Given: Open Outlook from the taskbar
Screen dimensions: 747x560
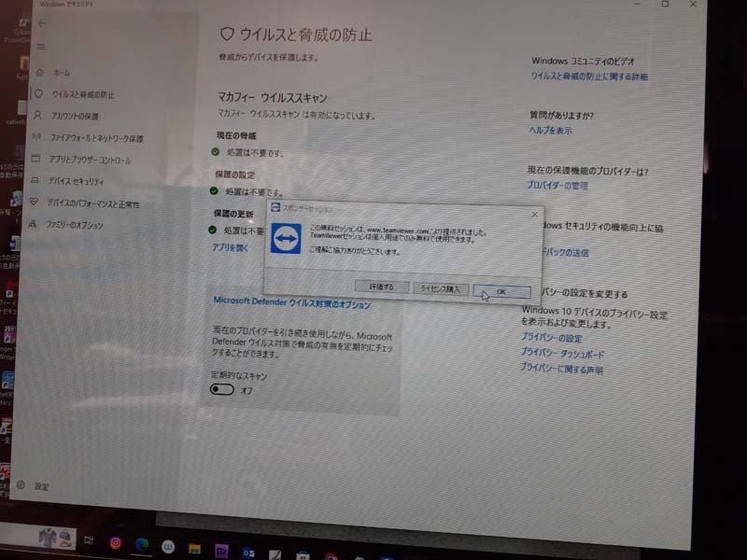Looking at the screenshot, I should pos(248,553).
